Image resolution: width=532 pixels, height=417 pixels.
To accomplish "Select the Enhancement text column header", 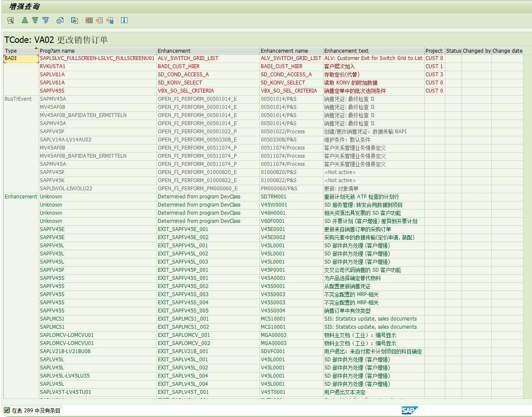I will tap(374, 51).
